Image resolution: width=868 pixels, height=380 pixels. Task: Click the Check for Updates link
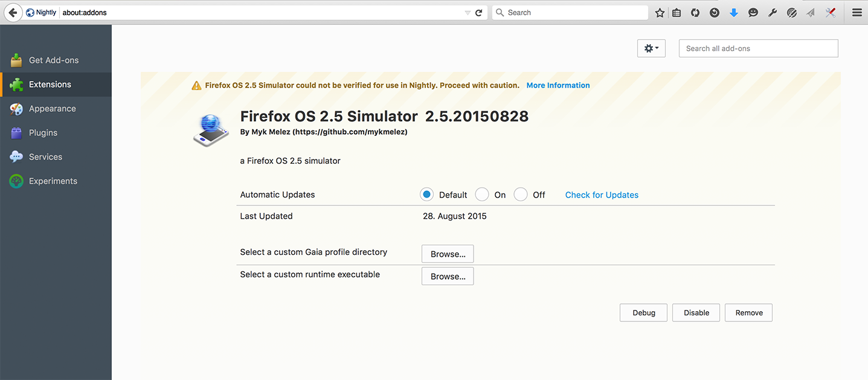click(x=602, y=195)
